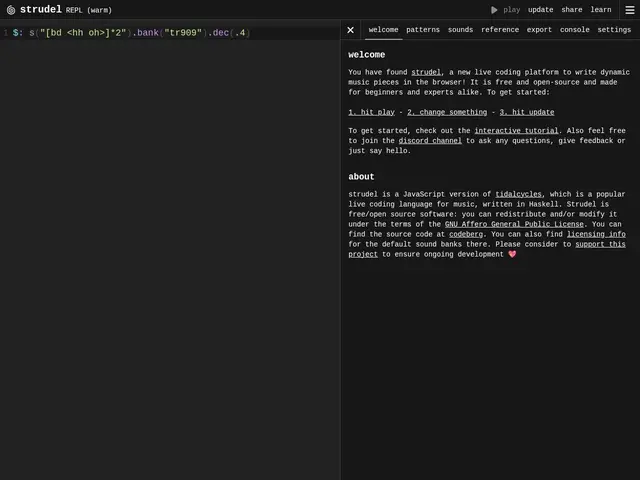Open the export tab
The height and width of the screenshot is (480, 640).
pyautogui.click(x=539, y=30)
